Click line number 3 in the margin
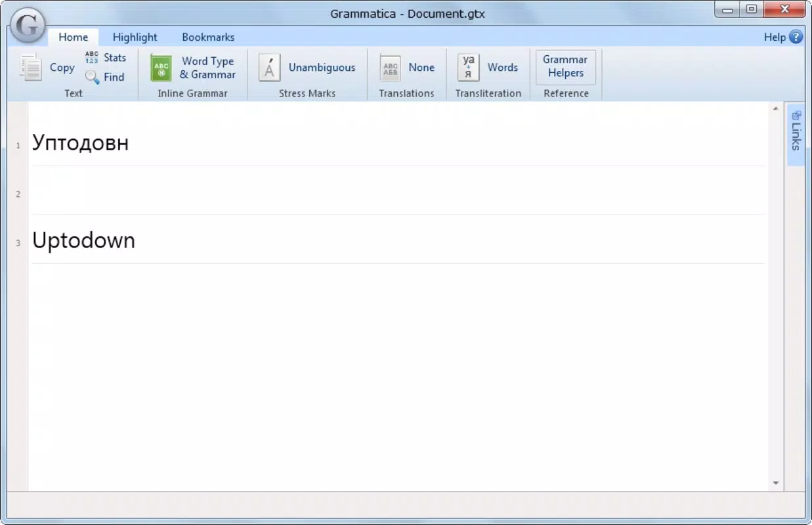This screenshot has height=525, width=812. (18, 243)
